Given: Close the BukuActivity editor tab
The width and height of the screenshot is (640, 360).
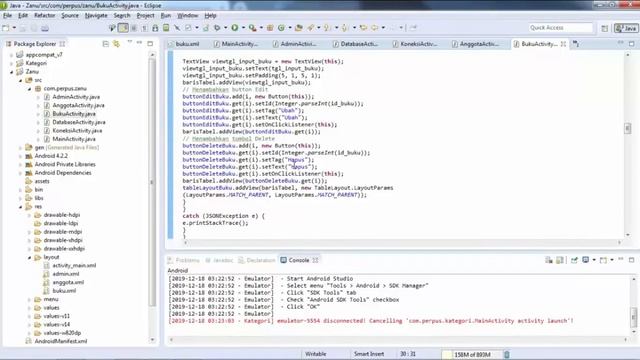Looking at the screenshot, I should click(x=563, y=44).
